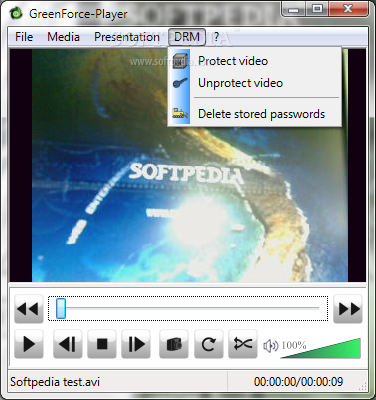Click the 00:00:00/00:00:09 time display
The height and width of the screenshot is (400, 376).
tap(298, 382)
